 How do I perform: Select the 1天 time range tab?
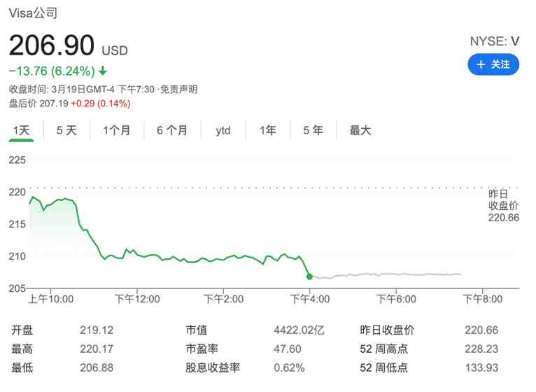pyautogui.click(x=21, y=130)
